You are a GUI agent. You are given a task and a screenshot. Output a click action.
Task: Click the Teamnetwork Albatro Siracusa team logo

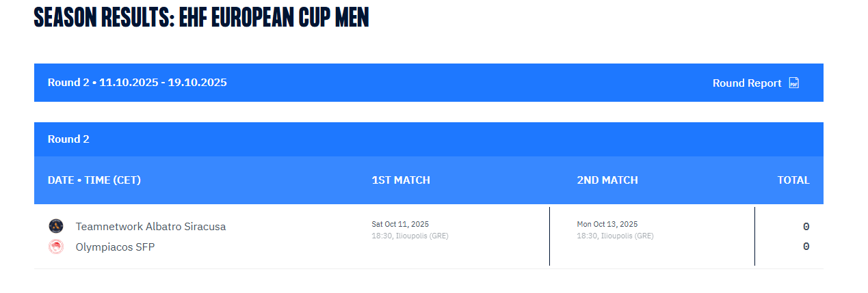click(x=56, y=226)
